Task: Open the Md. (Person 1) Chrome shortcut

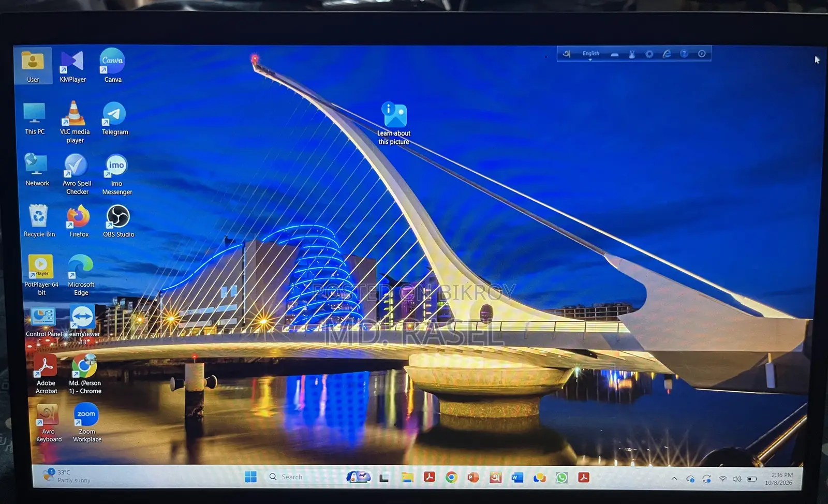Action: [85, 374]
